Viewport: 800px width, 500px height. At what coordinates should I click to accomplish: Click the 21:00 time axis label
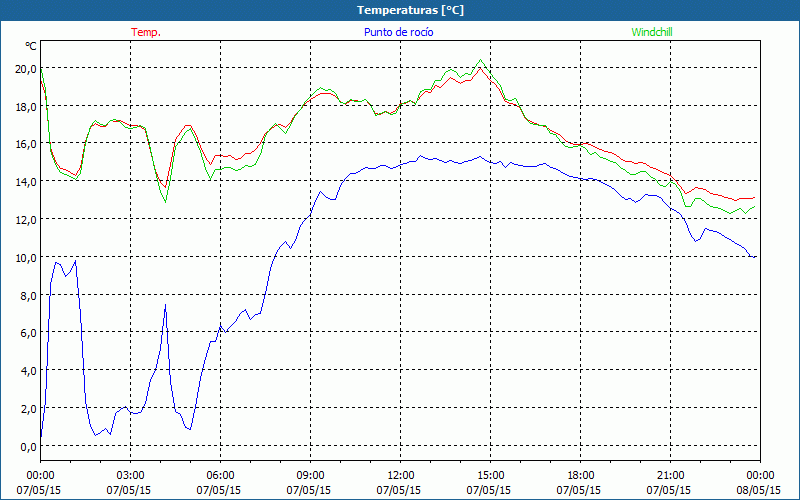pyautogui.click(x=670, y=476)
